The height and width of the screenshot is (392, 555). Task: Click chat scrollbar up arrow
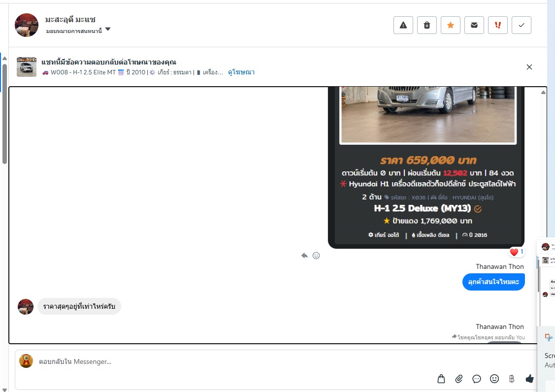[x=543, y=93]
